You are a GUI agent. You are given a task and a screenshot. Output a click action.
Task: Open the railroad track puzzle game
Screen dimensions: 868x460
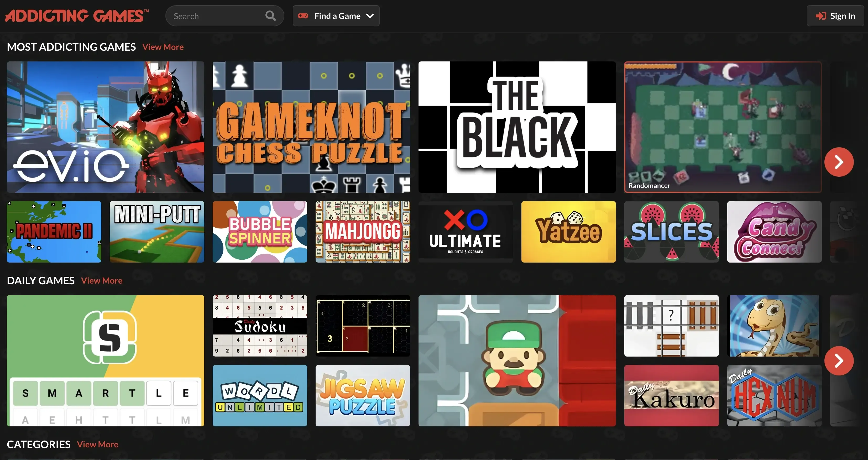[x=672, y=326]
